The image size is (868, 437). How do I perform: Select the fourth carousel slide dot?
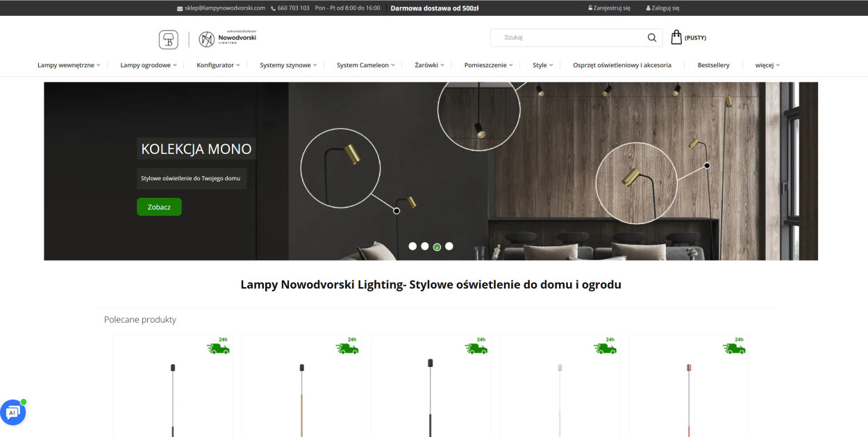[x=449, y=246]
